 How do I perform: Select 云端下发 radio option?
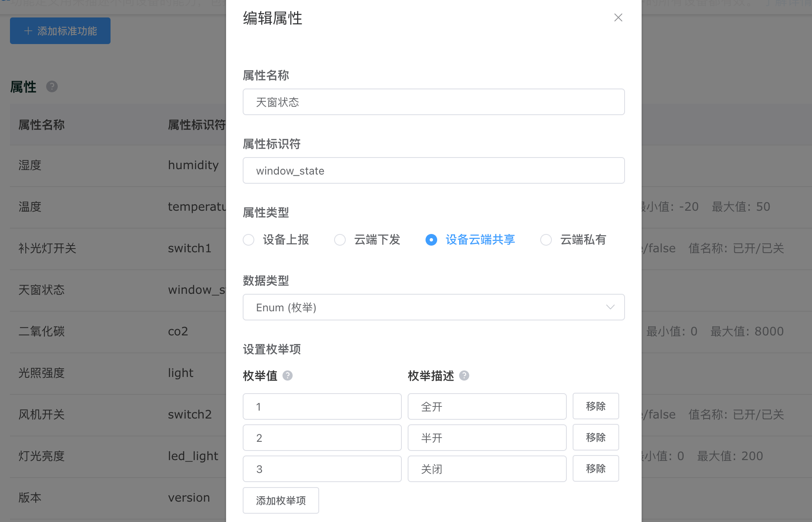[x=340, y=240]
